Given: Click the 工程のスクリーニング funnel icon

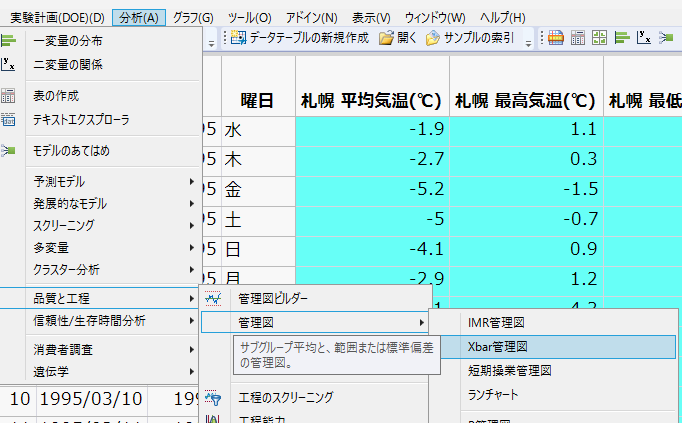Looking at the screenshot, I should tap(213, 398).
